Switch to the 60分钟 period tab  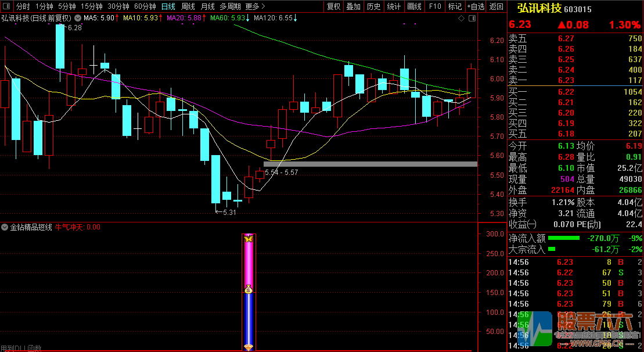(145, 7)
